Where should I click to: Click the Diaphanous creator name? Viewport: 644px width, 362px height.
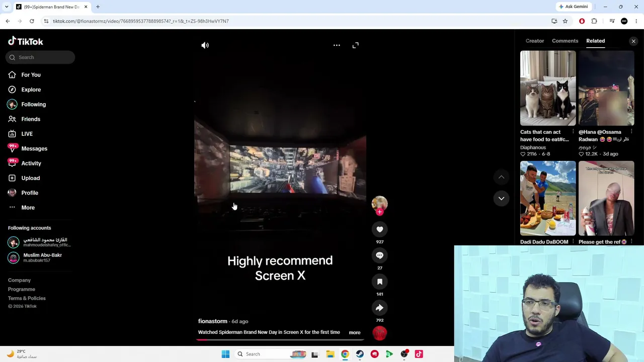click(533, 147)
